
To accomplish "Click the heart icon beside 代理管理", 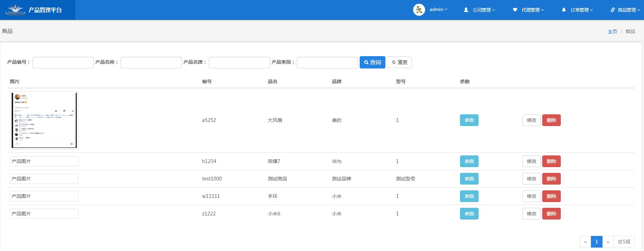I will [x=515, y=10].
